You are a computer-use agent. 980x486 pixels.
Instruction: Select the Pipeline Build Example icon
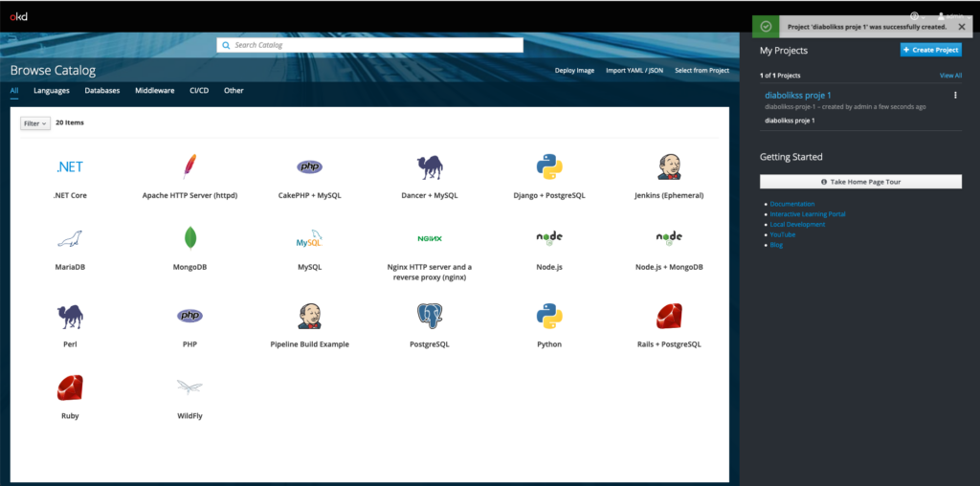point(309,316)
